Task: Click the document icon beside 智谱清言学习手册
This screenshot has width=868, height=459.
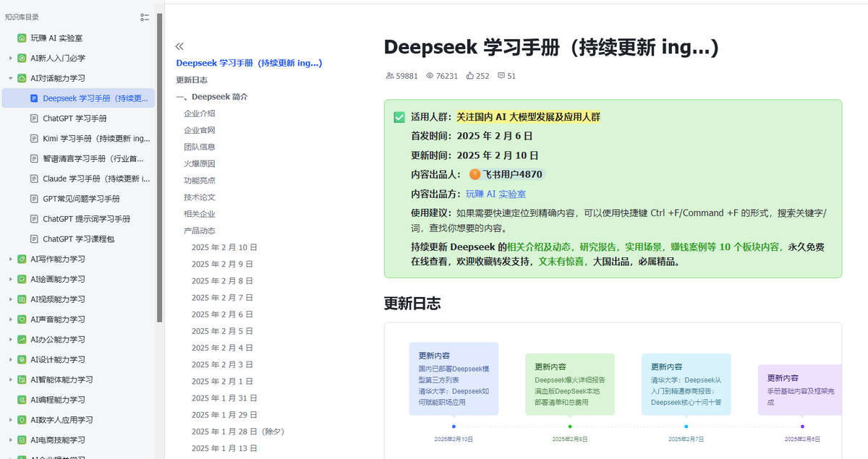Action: (34, 158)
